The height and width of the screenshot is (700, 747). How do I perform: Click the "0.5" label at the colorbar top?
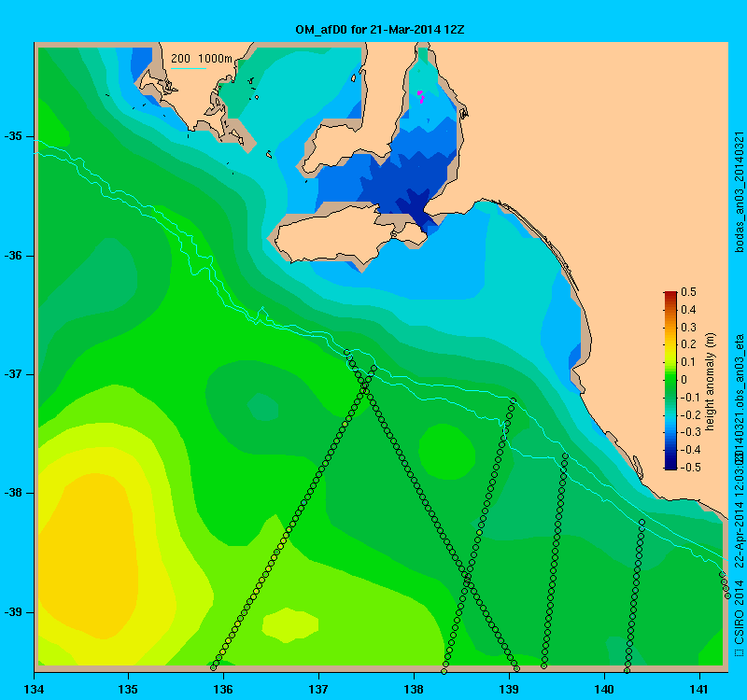point(688,292)
